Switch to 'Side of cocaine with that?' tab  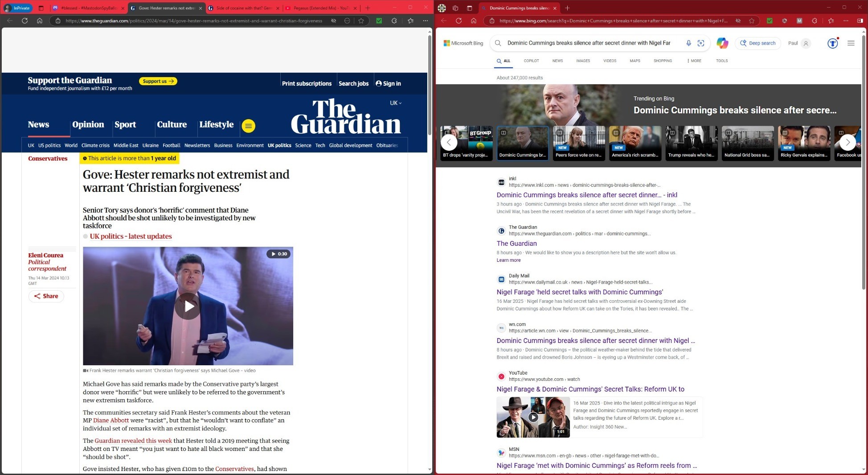coord(244,8)
